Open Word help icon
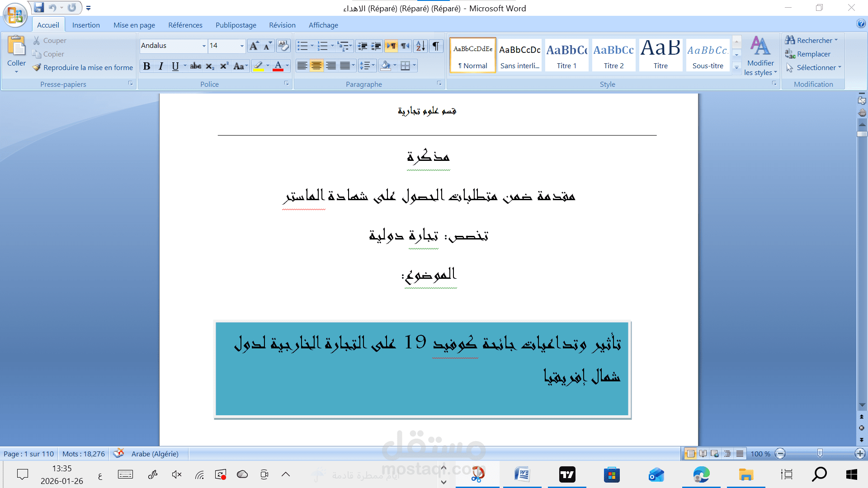868x488 pixels. tap(861, 24)
